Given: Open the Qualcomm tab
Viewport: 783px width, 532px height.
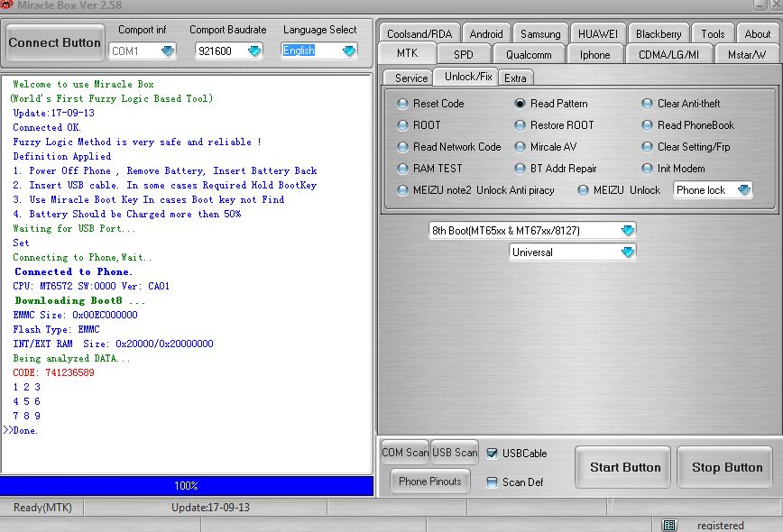Looking at the screenshot, I should point(529,54).
